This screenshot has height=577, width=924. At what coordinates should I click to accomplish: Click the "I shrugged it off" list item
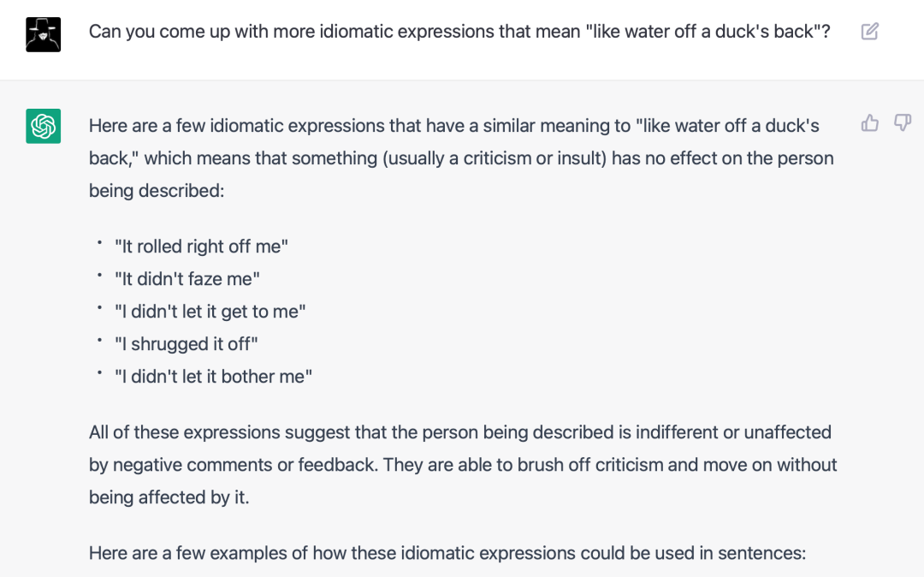click(x=186, y=344)
